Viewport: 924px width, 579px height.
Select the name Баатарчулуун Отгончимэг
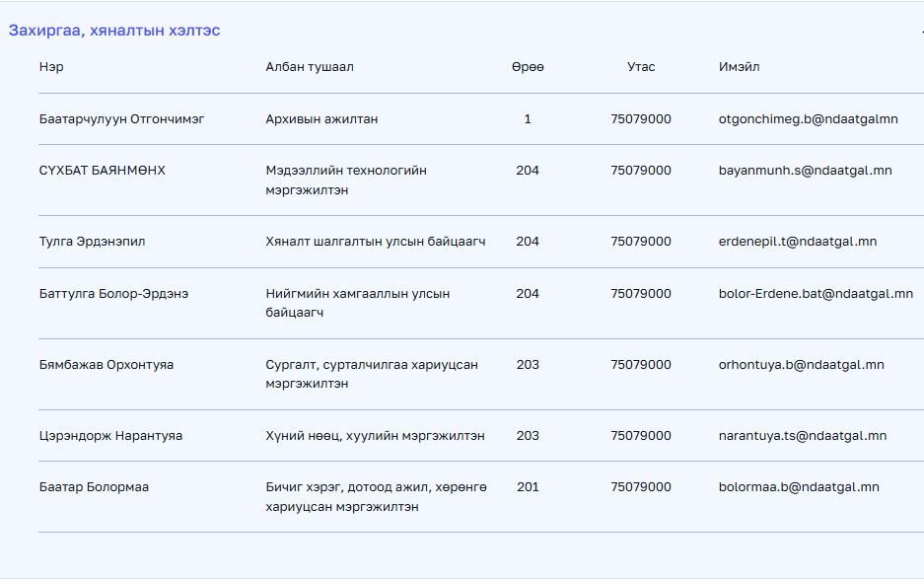tap(121, 119)
